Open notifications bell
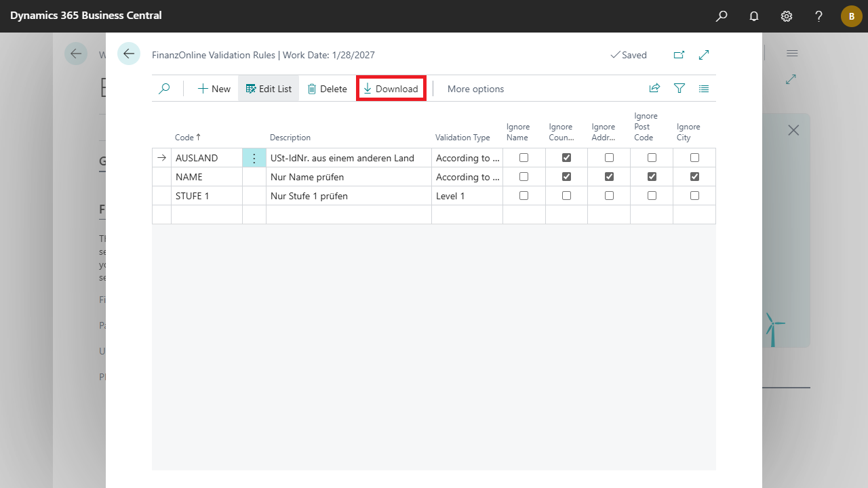868x488 pixels. [x=754, y=16]
